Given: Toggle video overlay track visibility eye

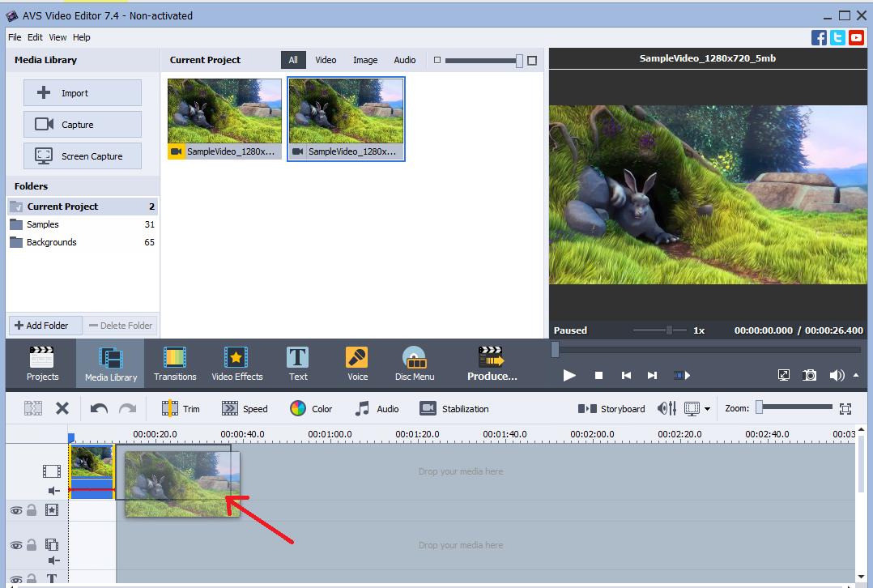Looking at the screenshot, I should 16,544.
